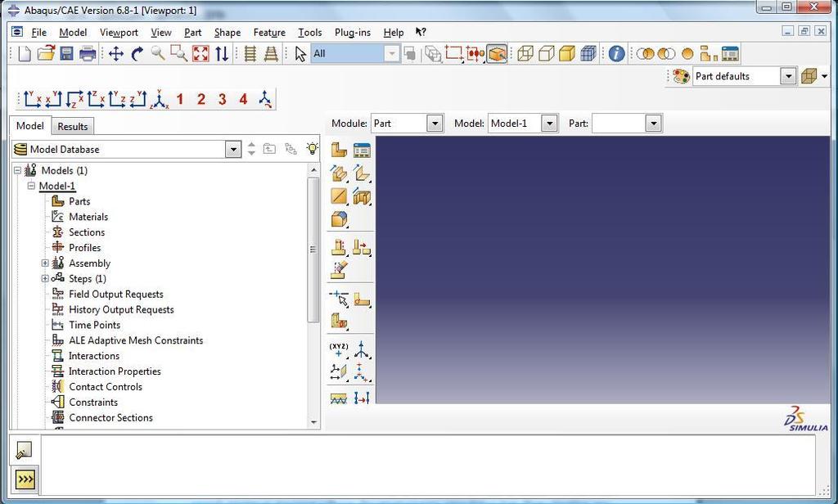
Task: Open the Feature menu
Action: pyautogui.click(x=269, y=33)
